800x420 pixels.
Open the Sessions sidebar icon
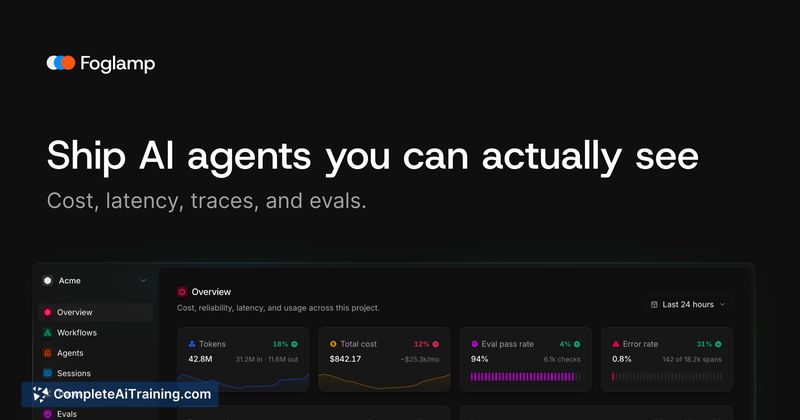(47, 374)
